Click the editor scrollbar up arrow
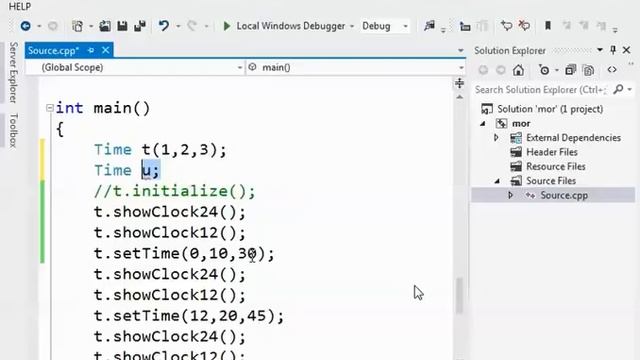The width and height of the screenshot is (640, 360). click(460, 97)
